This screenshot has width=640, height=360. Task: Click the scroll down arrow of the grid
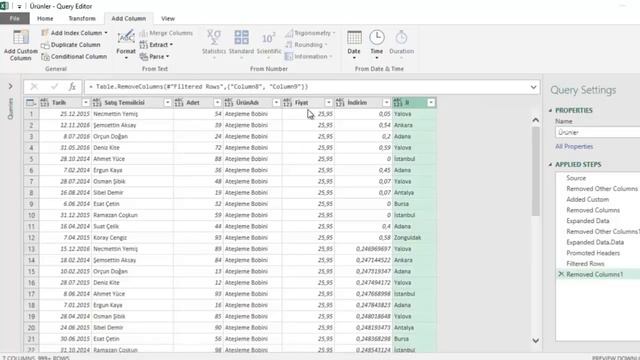point(536,340)
